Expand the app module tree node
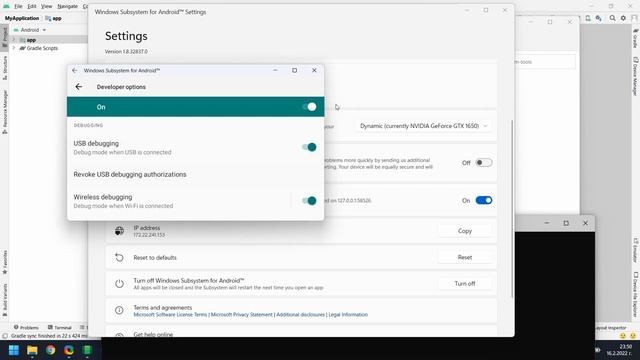 coord(14,40)
